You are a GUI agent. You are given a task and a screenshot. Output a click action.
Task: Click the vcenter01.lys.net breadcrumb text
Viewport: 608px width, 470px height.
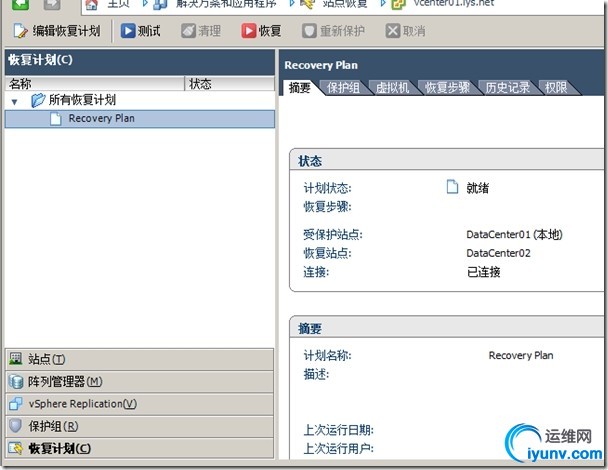pos(454,3)
